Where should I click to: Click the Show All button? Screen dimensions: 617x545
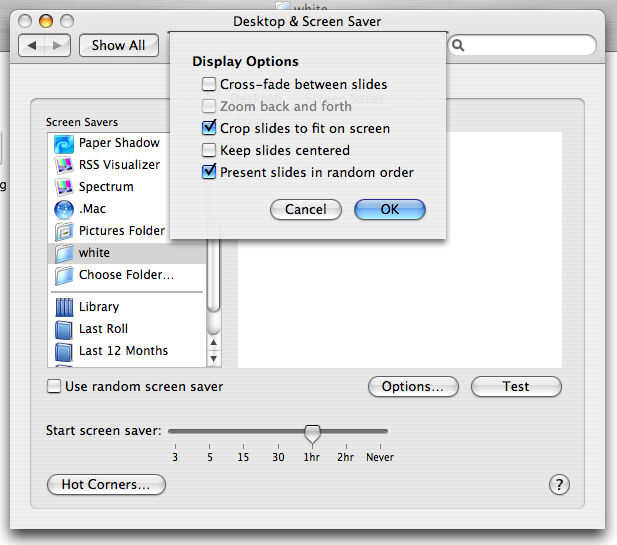click(119, 46)
